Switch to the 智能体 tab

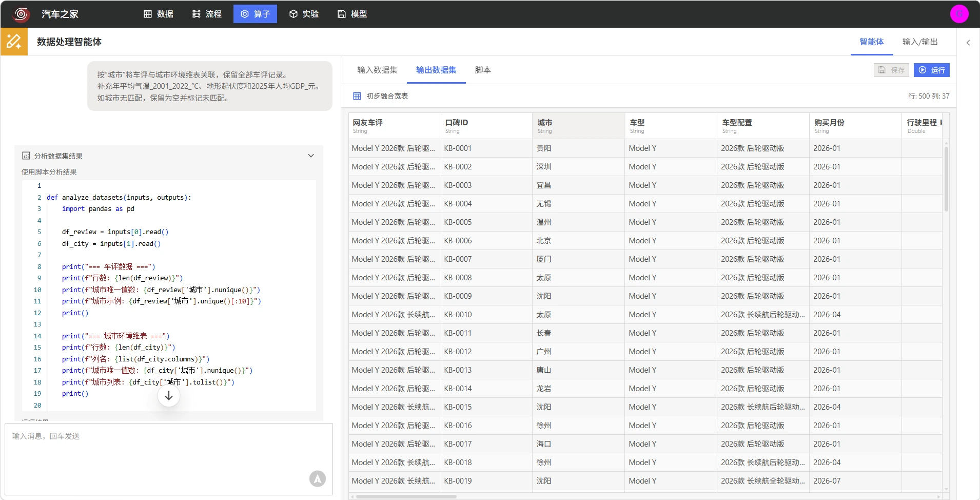pos(871,42)
